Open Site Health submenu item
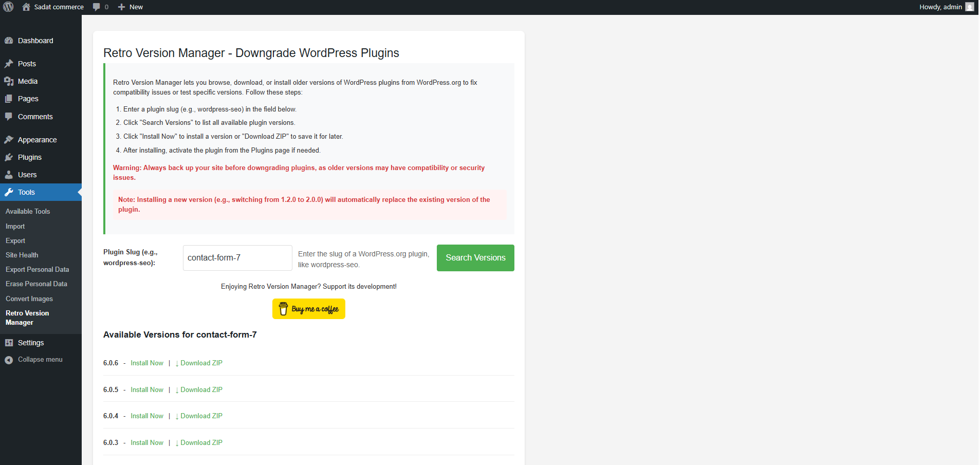Image resolution: width=980 pixels, height=465 pixels. pos(22,255)
